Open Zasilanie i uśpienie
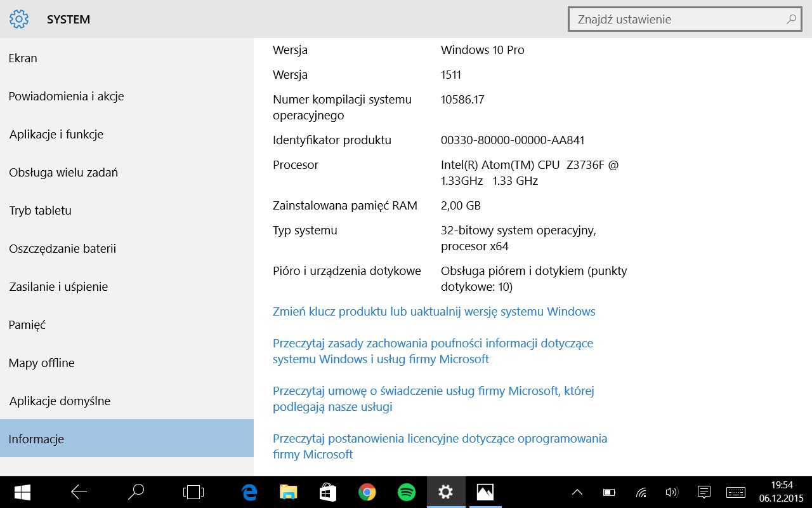 [127, 286]
